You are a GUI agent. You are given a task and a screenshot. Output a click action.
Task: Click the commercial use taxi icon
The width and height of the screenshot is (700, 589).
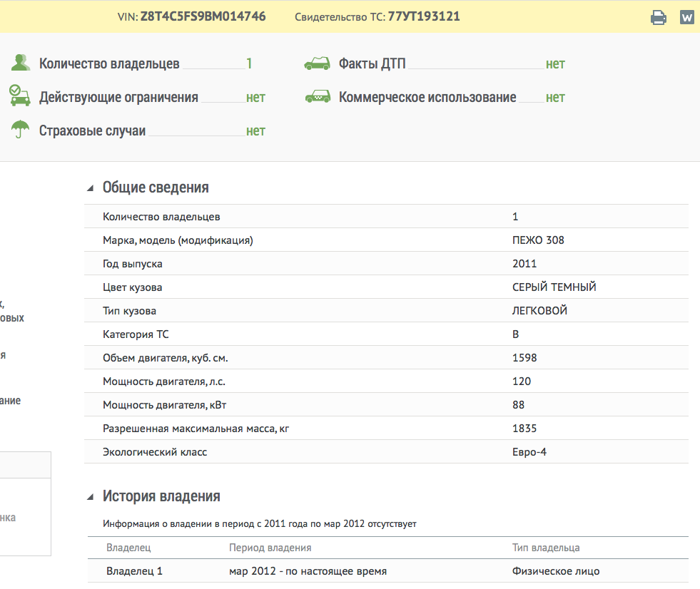pyautogui.click(x=317, y=97)
